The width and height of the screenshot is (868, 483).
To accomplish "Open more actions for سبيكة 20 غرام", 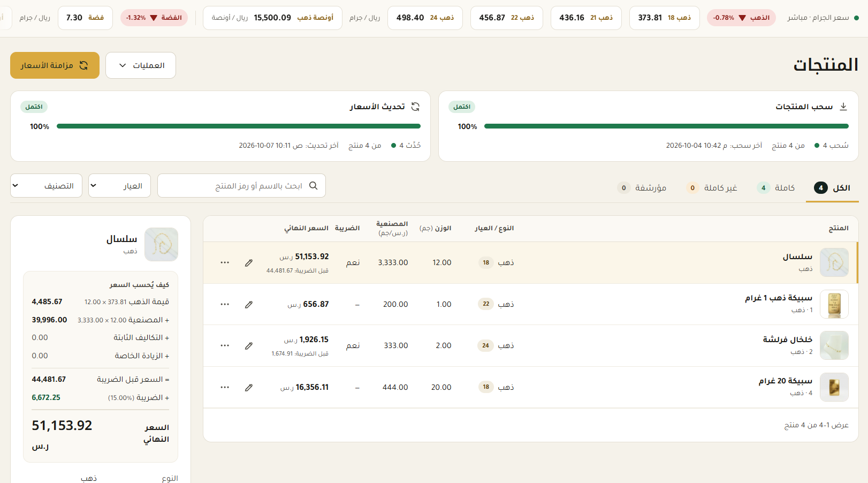I will (225, 388).
